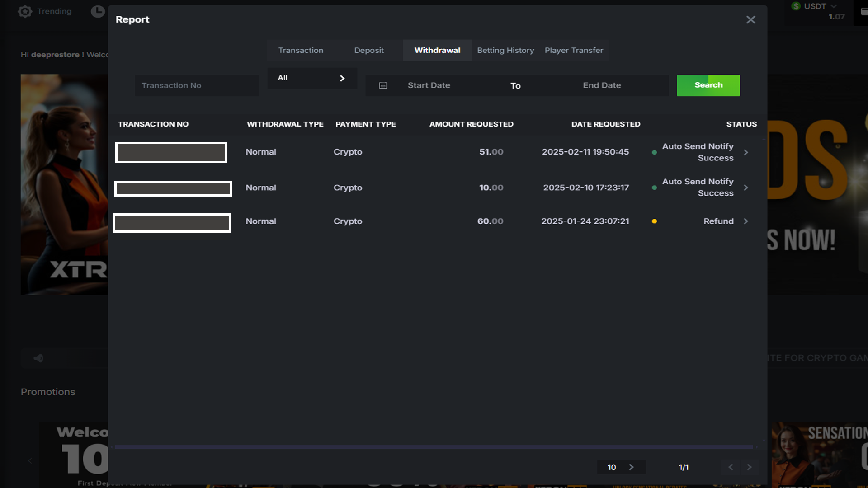Click the USDT dollar currency icon

click(x=796, y=6)
